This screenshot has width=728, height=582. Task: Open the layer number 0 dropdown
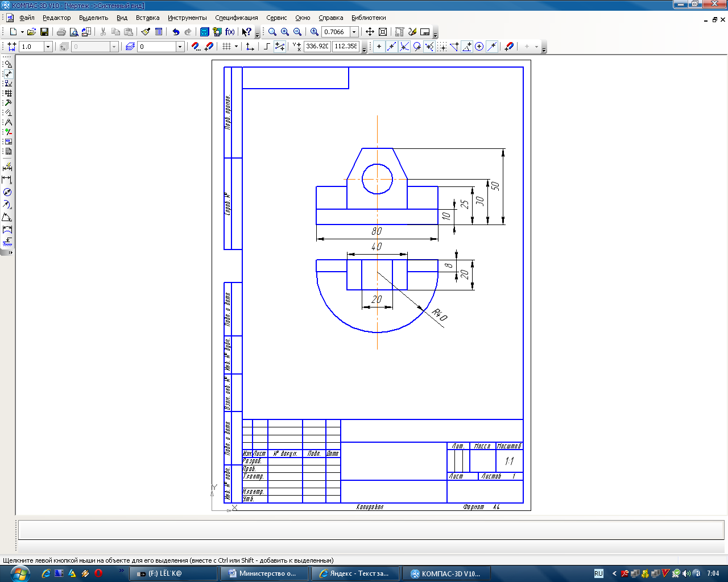click(x=180, y=47)
